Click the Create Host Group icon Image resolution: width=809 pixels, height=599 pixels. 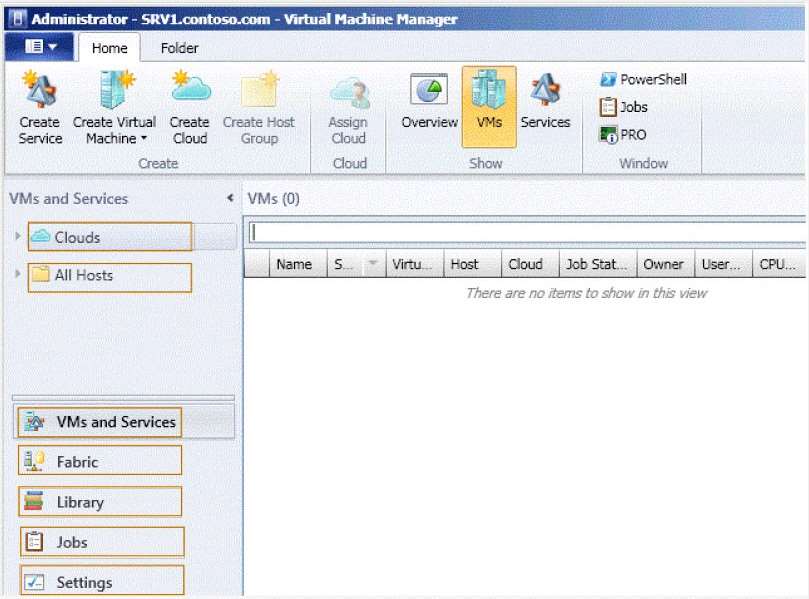260,89
